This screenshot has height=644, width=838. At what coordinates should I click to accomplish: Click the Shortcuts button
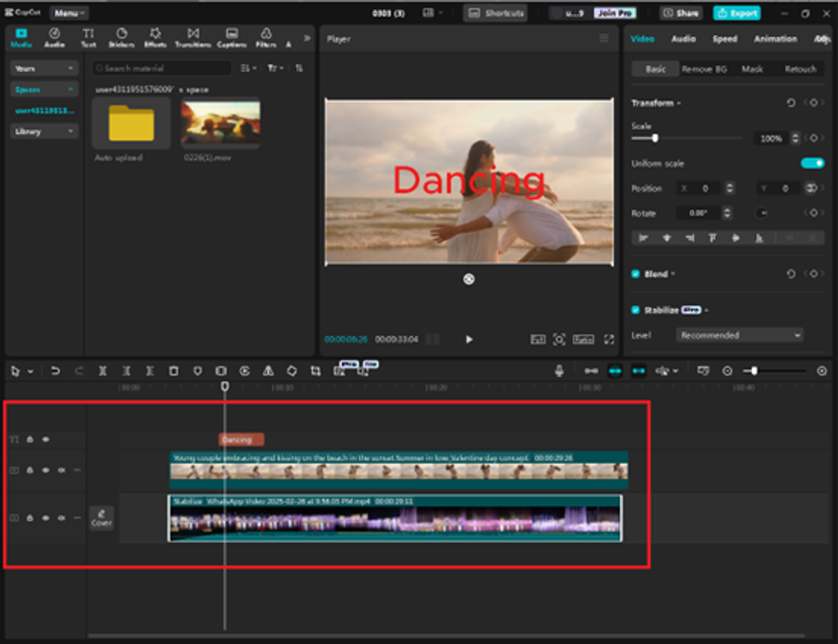point(495,13)
